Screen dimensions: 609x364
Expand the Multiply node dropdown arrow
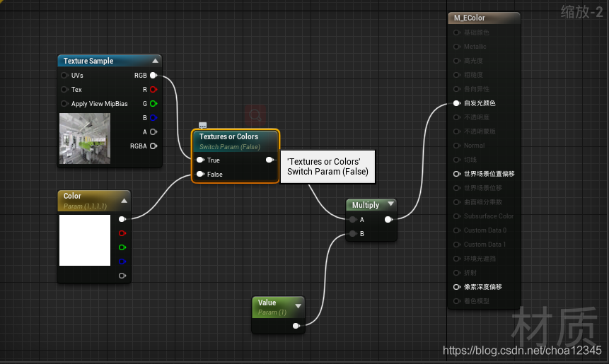(390, 204)
